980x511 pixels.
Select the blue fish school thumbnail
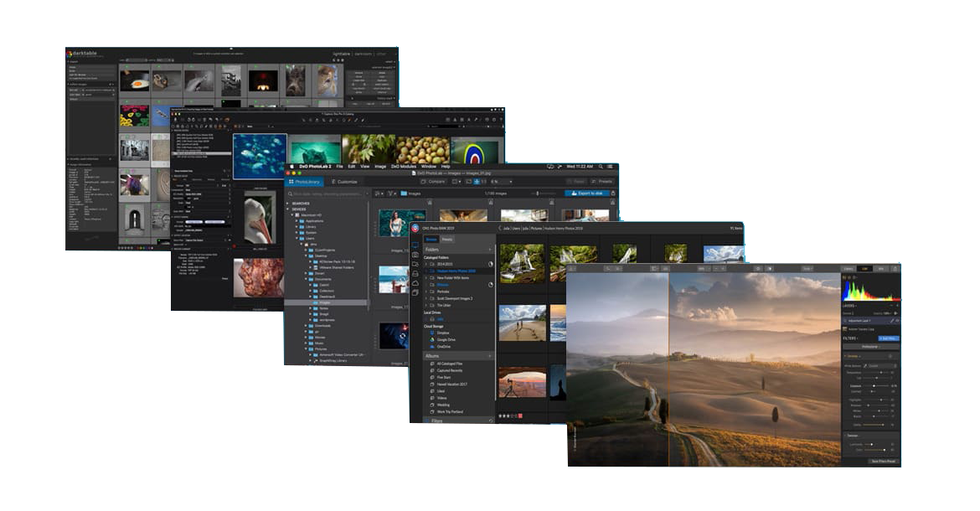(259, 156)
